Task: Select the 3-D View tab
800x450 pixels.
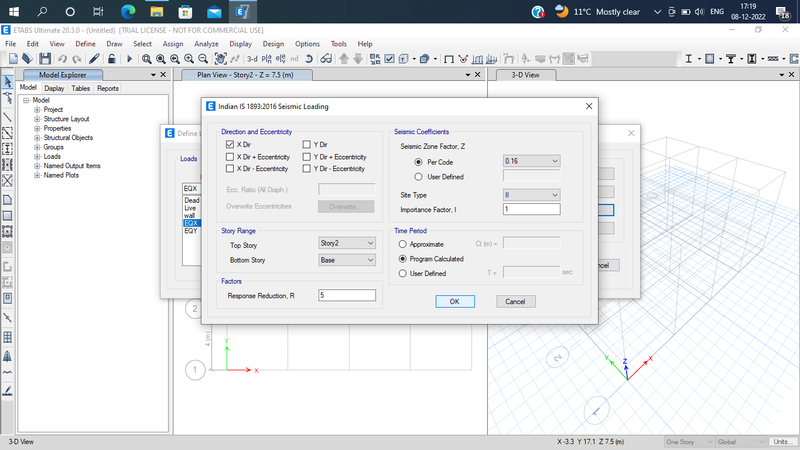Action: (525, 75)
